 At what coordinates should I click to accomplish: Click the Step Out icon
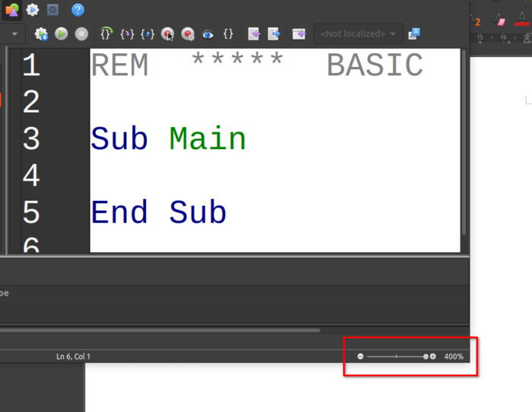pos(147,34)
